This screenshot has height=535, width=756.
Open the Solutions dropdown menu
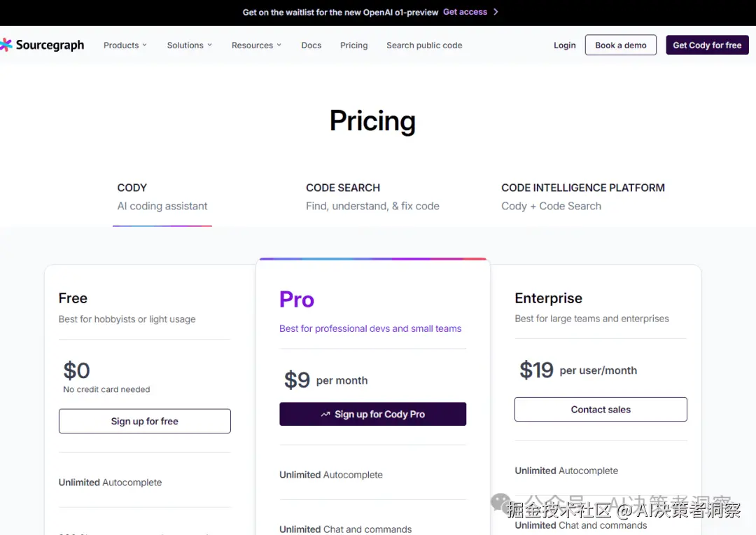click(x=189, y=45)
